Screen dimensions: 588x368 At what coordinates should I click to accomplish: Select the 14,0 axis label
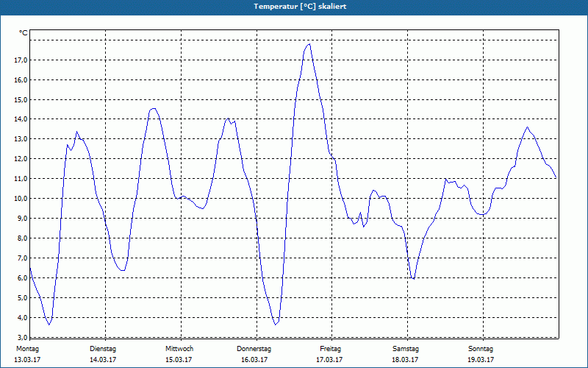point(21,119)
